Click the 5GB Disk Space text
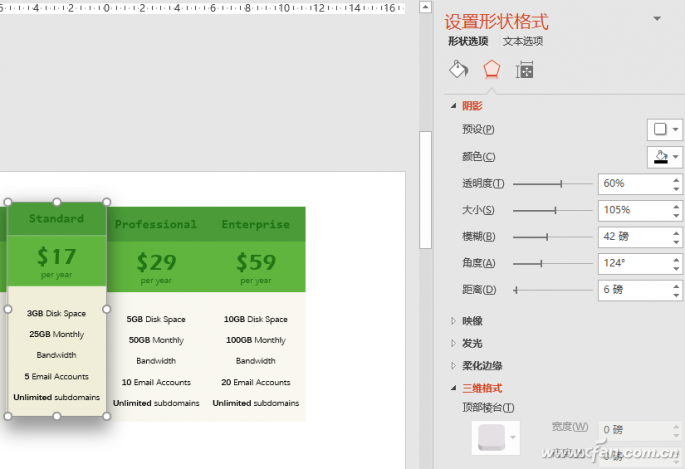This screenshot has width=685, height=469. (x=156, y=319)
